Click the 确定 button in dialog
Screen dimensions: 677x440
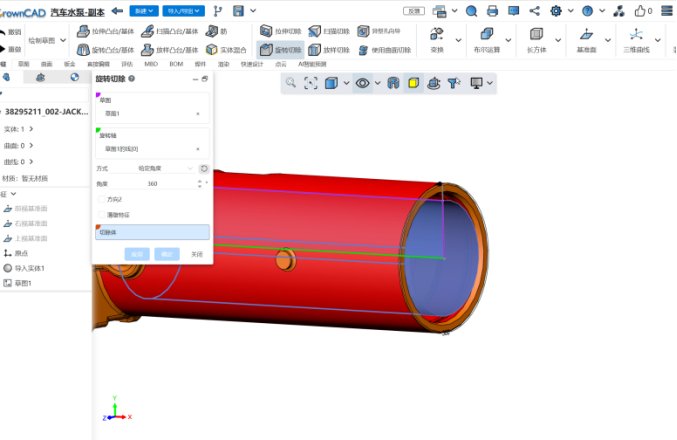(x=167, y=254)
